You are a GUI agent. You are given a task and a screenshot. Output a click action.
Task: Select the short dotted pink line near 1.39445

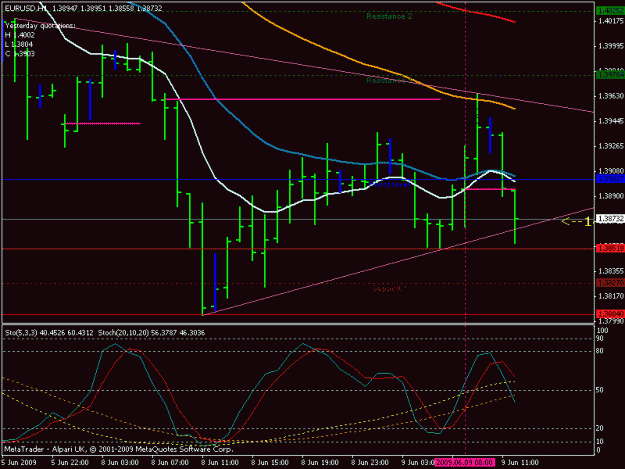(x=103, y=124)
